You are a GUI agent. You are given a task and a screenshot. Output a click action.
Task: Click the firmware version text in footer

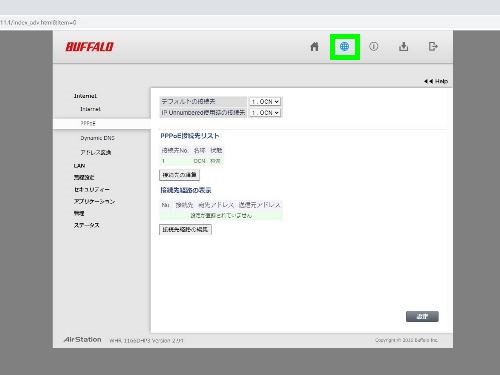[146, 341]
